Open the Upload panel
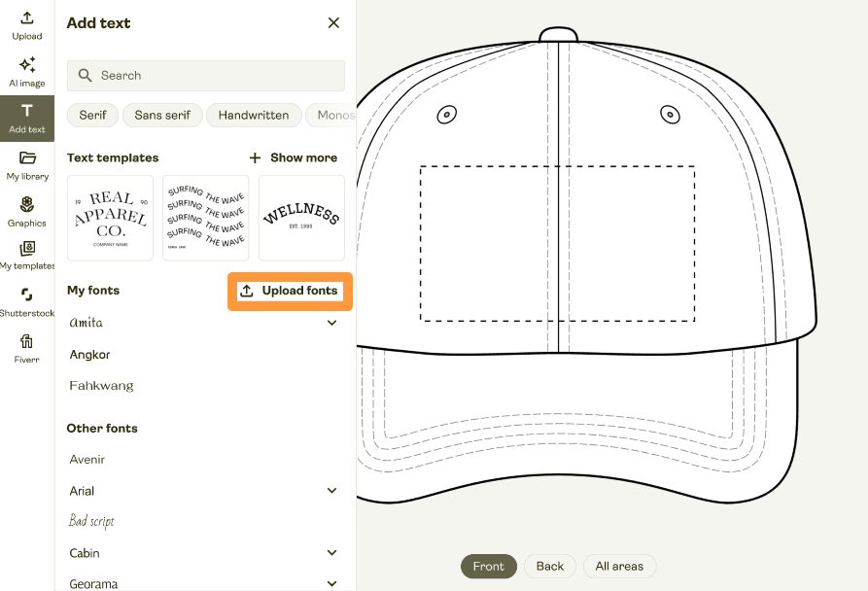The image size is (868, 591). (x=26, y=24)
